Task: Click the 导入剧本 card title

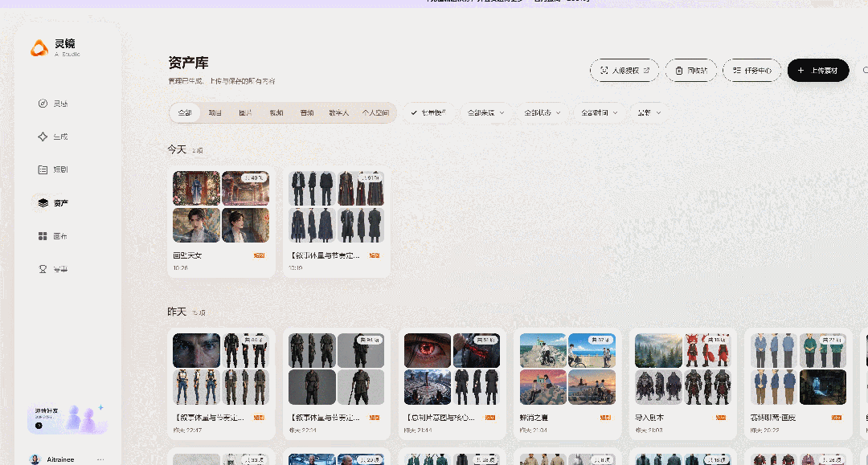Action: click(649, 418)
